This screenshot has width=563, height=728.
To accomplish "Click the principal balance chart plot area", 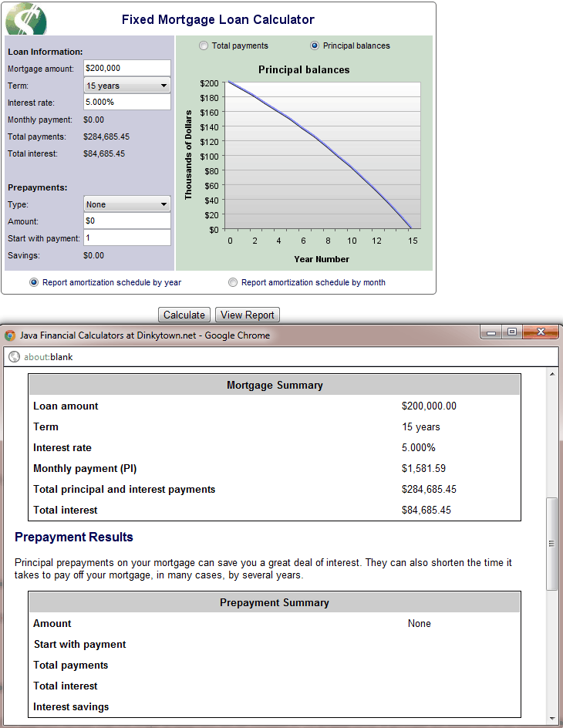I will (322, 156).
